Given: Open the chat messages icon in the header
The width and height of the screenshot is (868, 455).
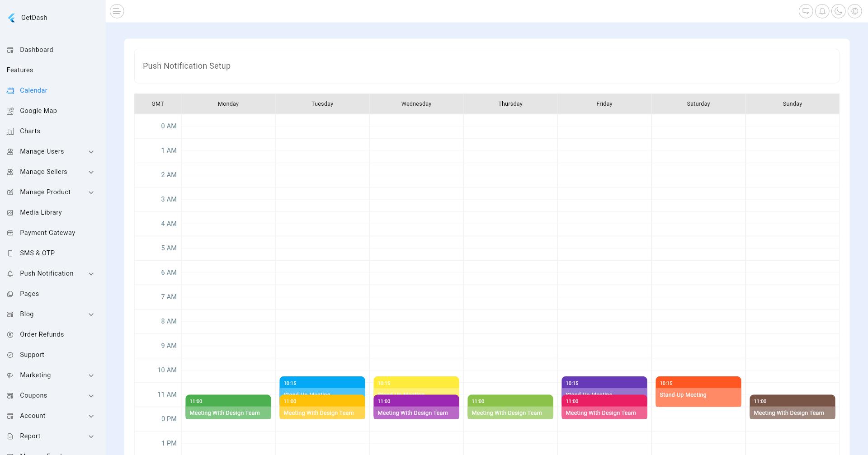Looking at the screenshot, I should [806, 11].
